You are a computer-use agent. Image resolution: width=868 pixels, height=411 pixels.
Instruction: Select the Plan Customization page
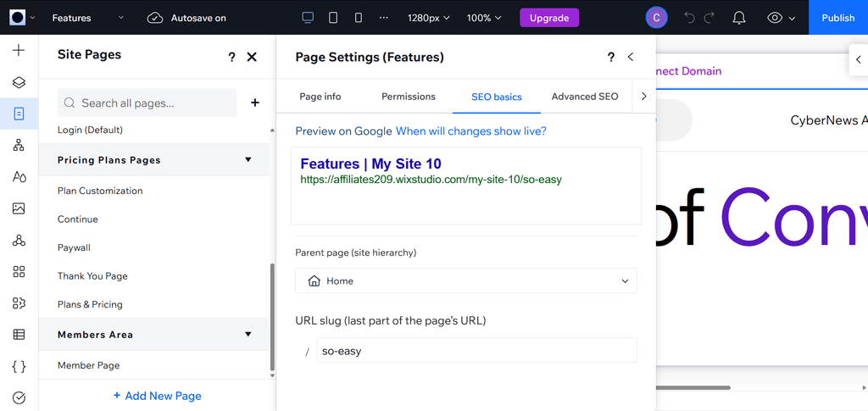click(x=100, y=191)
